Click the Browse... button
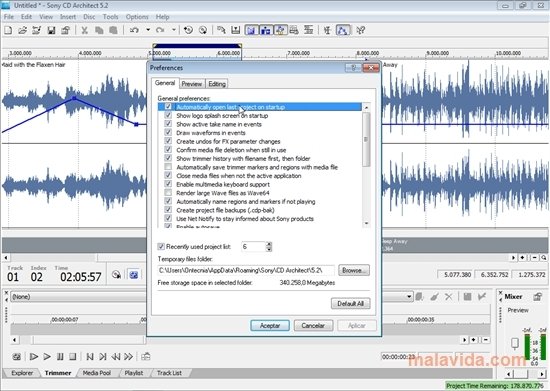This screenshot has height=391, width=550. (354, 270)
